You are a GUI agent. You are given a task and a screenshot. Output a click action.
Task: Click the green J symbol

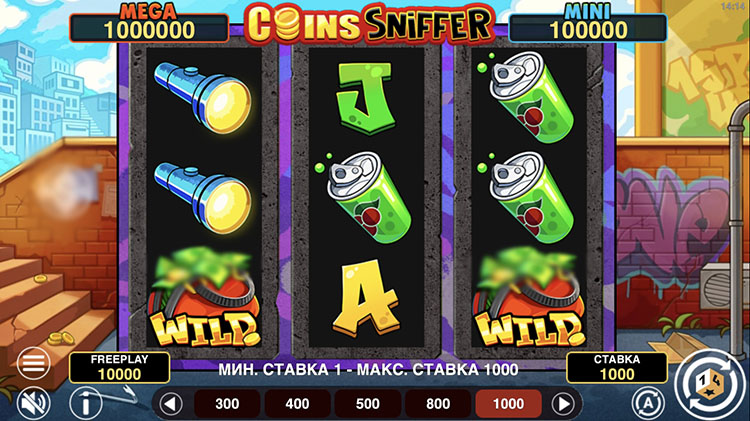coord(366,99)
